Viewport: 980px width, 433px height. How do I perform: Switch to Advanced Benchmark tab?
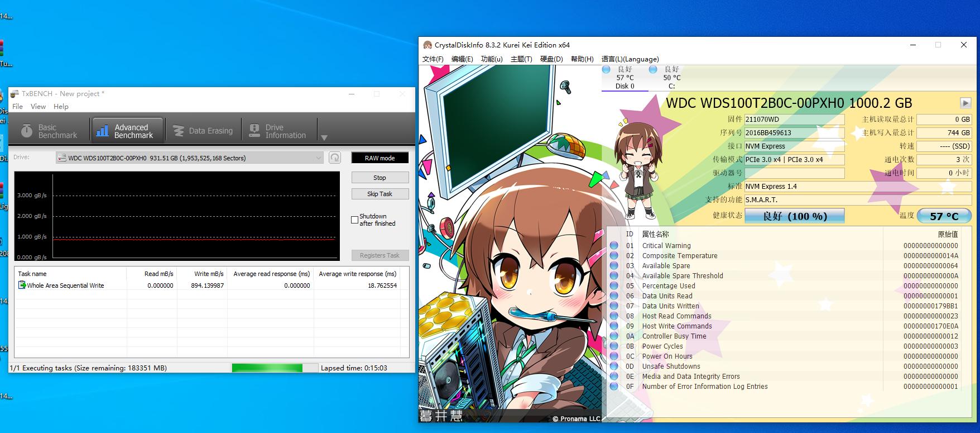tap(128, 131)
